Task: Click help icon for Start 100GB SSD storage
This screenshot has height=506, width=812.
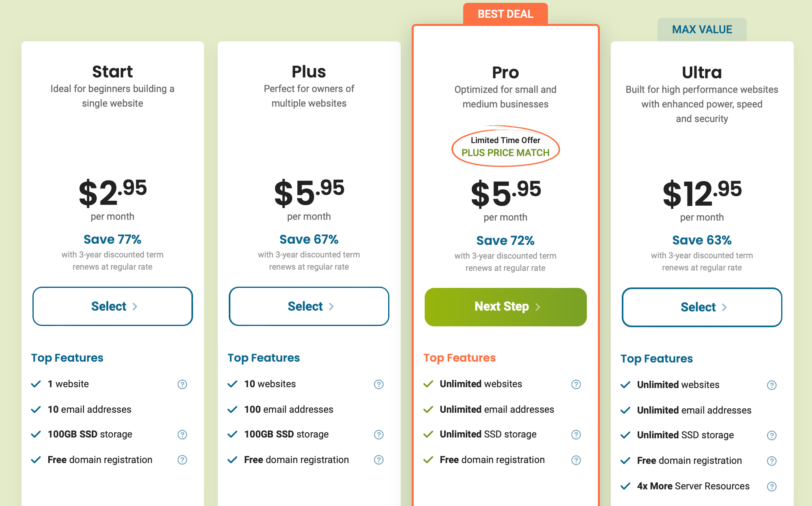Action: tap(182, 435)
